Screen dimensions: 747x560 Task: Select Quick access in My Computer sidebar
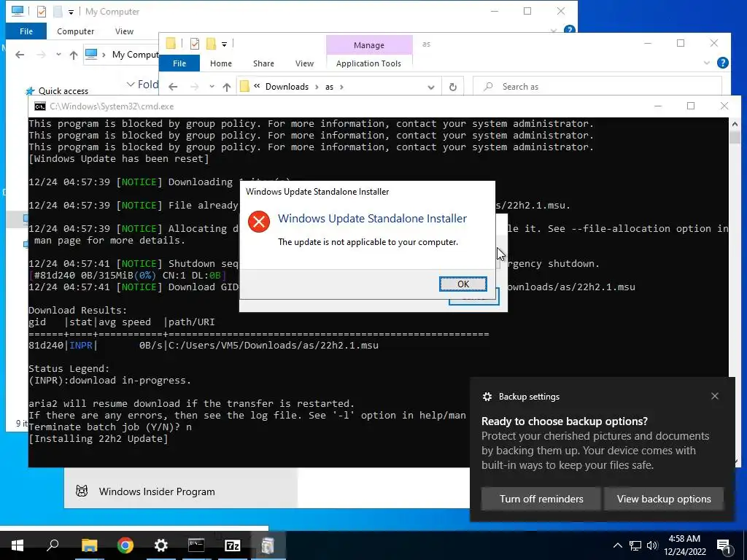(x=63, y=91)
